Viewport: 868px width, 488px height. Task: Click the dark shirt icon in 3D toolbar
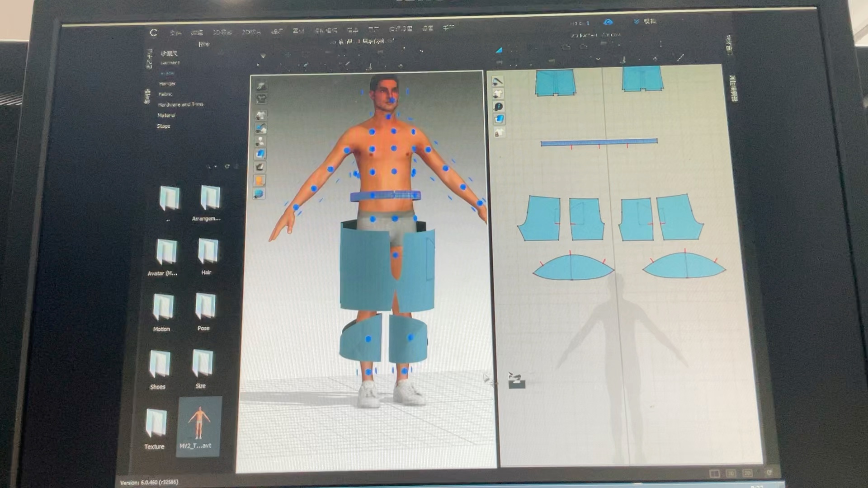tap(261, 99)
